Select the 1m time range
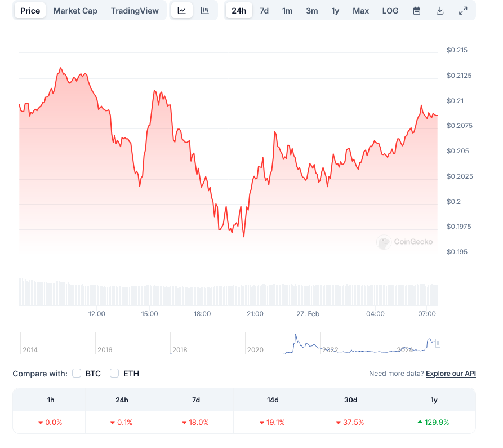Viewport: 503px width, 448px height. [x=287, y=11]
